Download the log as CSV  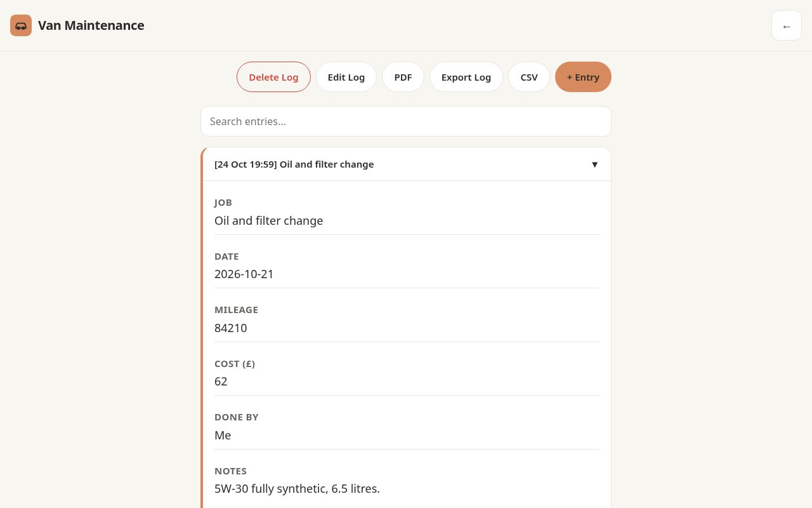529,77
